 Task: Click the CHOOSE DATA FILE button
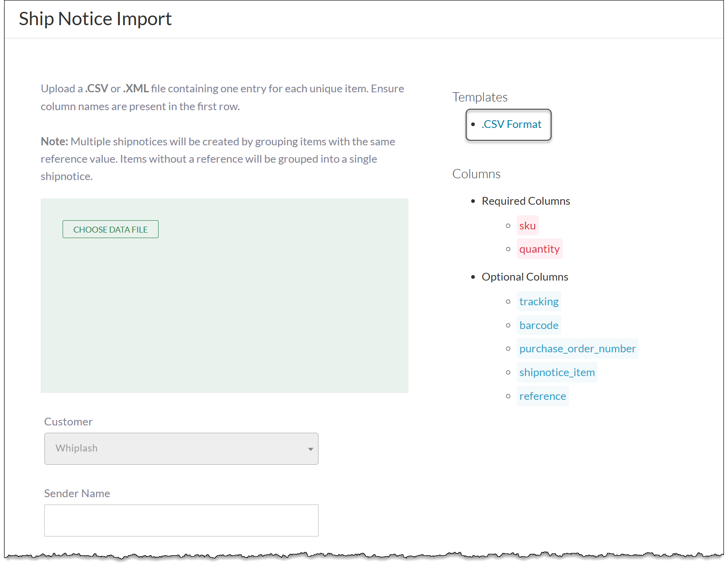[111, 229]
